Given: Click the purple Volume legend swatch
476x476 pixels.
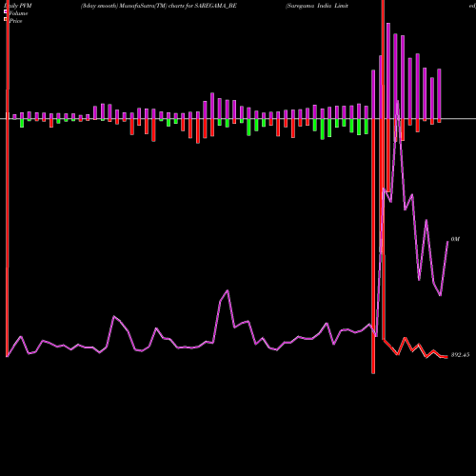Looking at the screenshot, I should 5,12.
